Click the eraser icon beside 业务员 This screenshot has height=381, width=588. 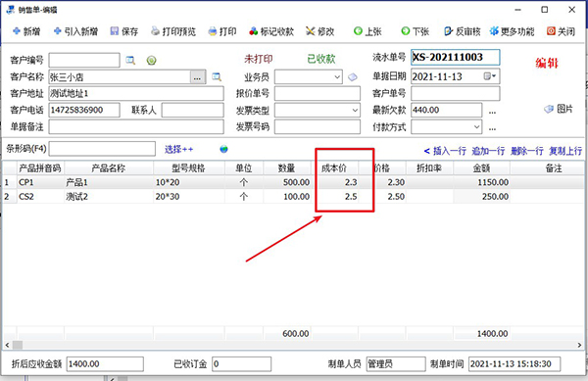click(353, 77)
